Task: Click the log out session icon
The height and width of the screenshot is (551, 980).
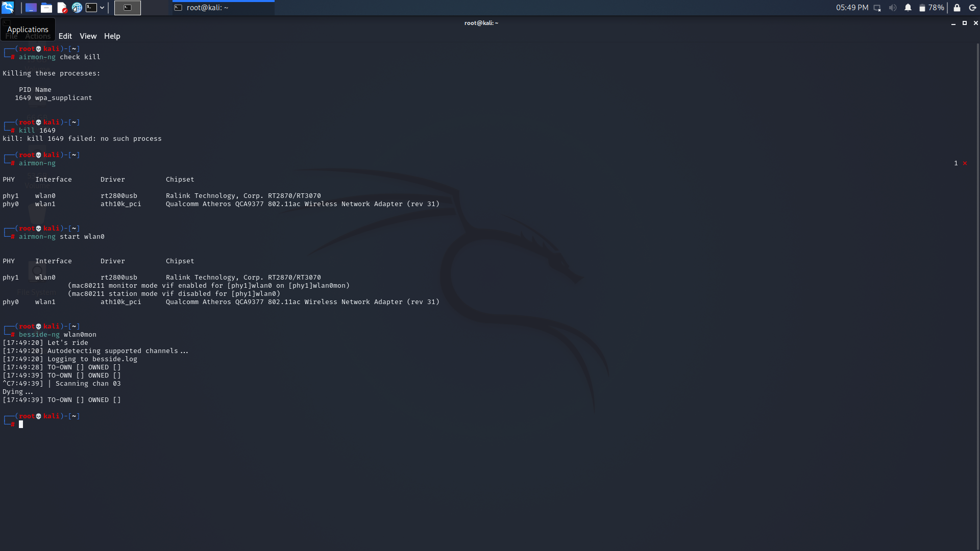Action: coord(972,8)
